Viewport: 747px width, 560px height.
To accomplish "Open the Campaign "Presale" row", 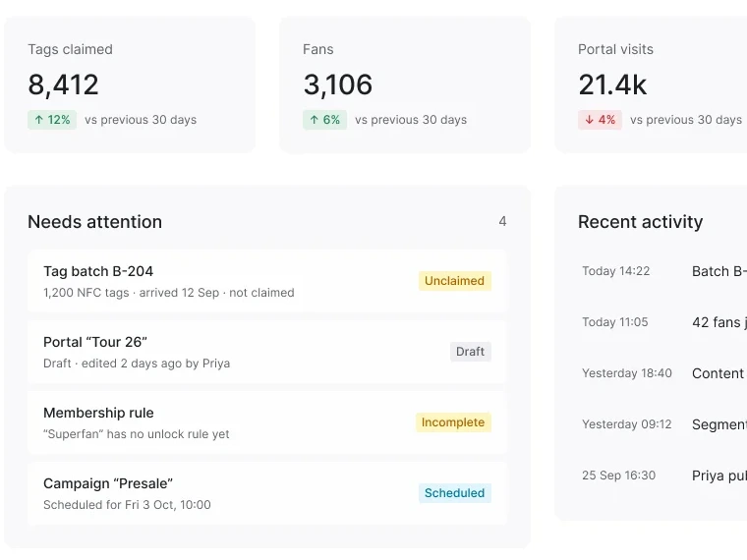I will tap(267, 493).
